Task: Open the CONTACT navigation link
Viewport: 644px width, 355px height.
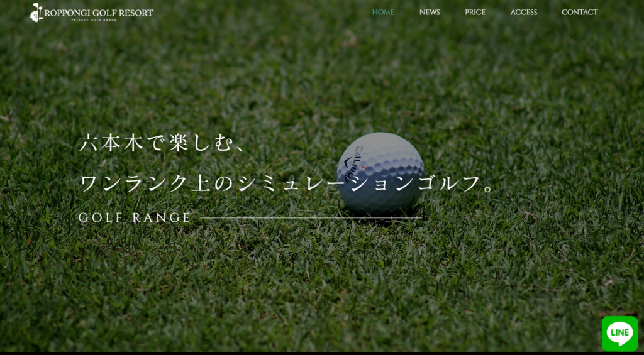Action: point(579,13)
